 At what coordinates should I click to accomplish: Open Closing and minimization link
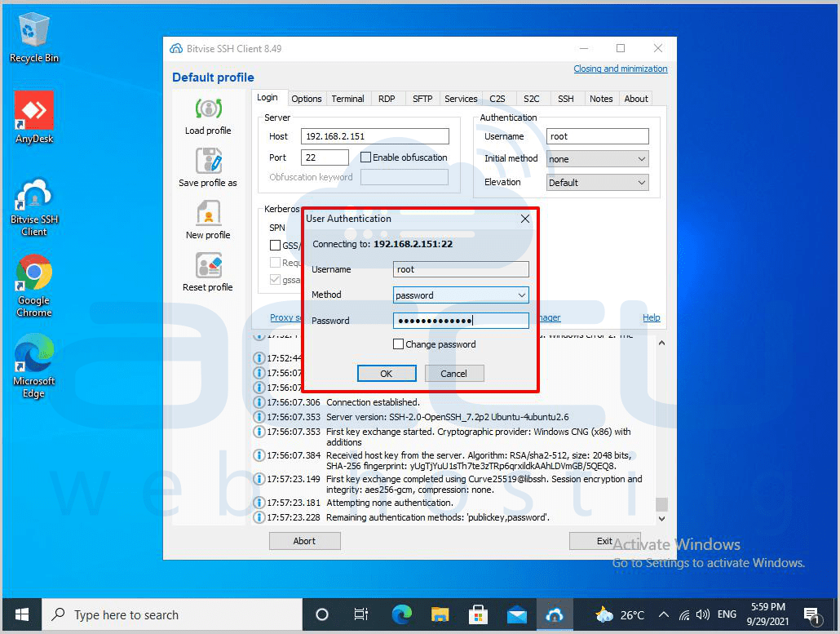pos(621,69)
